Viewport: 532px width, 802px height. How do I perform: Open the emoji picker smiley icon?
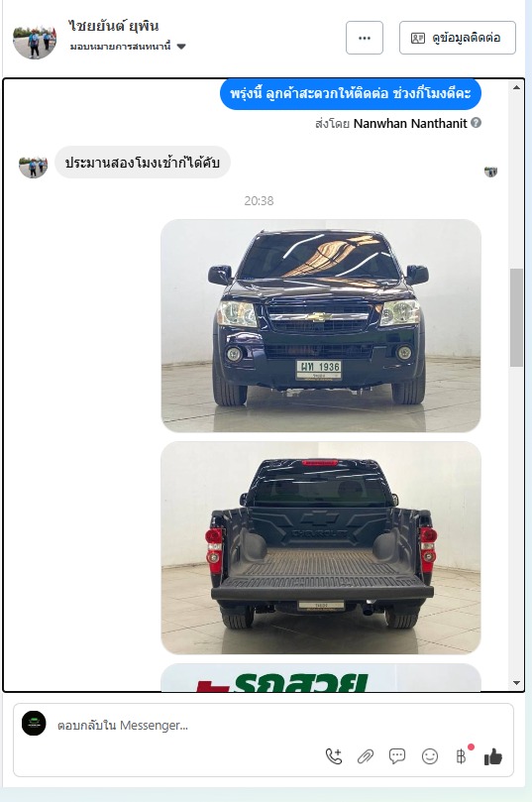(430, 756)
